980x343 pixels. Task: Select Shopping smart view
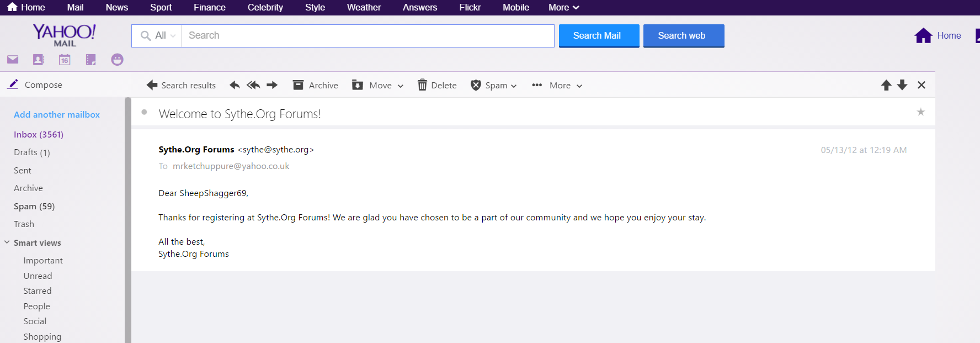(42, 336)
